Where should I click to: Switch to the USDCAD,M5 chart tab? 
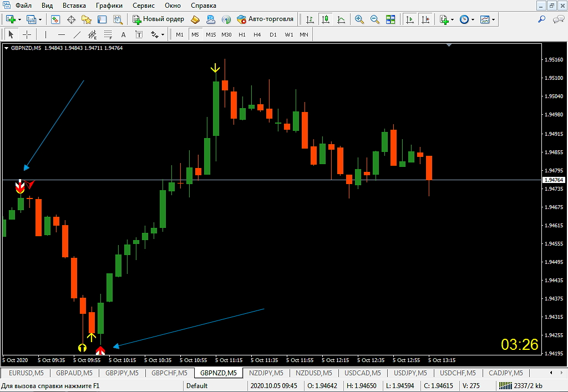click(x=363, y=373)
